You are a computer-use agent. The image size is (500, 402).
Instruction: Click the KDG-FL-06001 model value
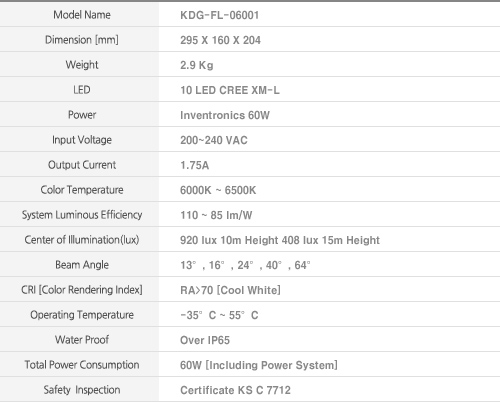click(x=219, y=15)
